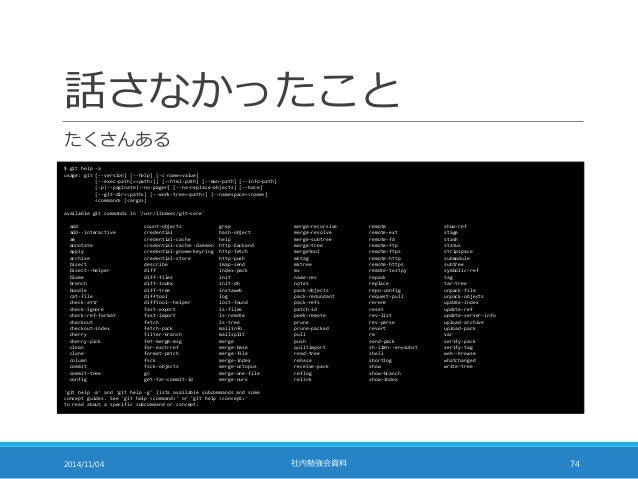
Task: Click the 'difftool--helper' command text
Action: [x=167, y=303]
